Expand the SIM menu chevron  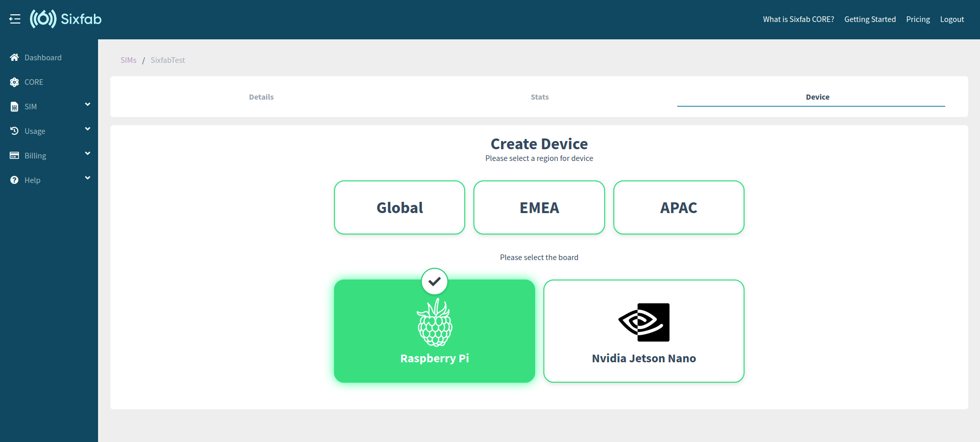87,104
